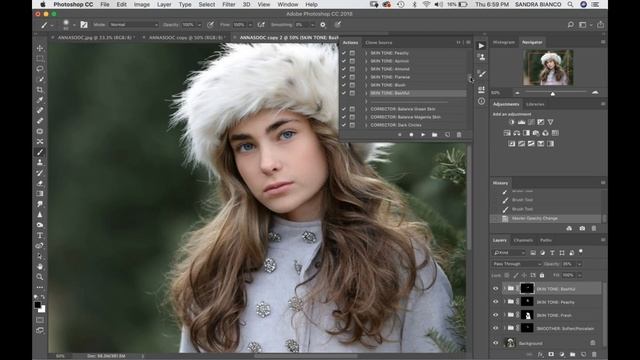The height and width of the screenshot is (360, 640).
Task: Open gear smoothing options in options bar
Action: (x=322, y=24)
